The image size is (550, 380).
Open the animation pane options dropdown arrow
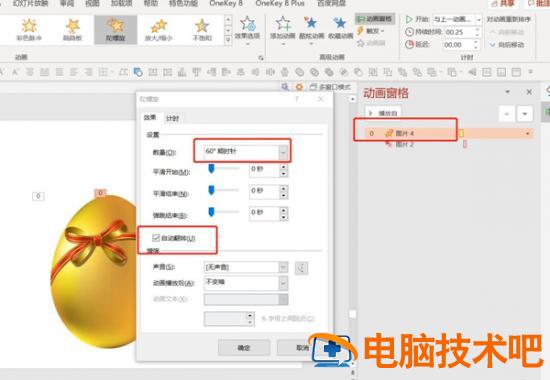click(507, 92)
